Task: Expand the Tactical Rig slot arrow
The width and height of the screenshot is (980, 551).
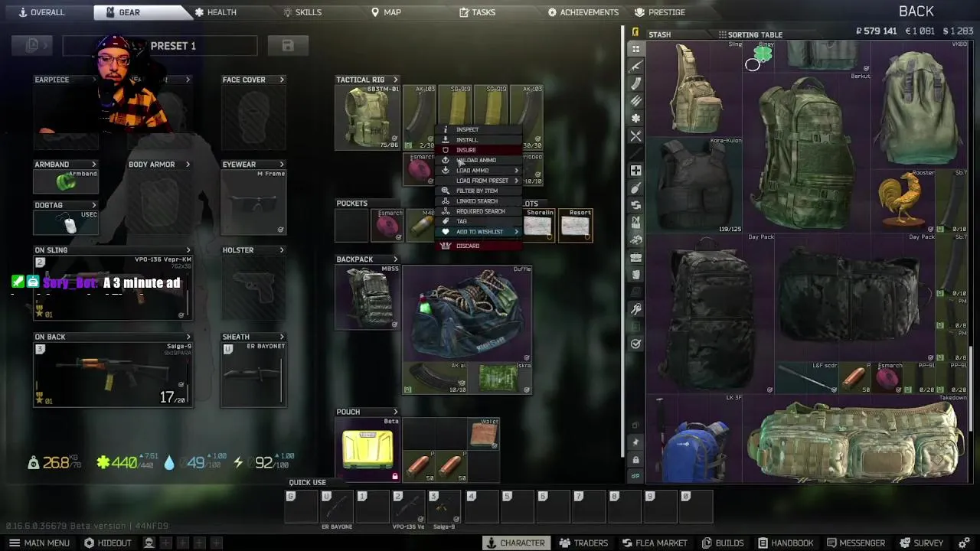Action: 396,80
